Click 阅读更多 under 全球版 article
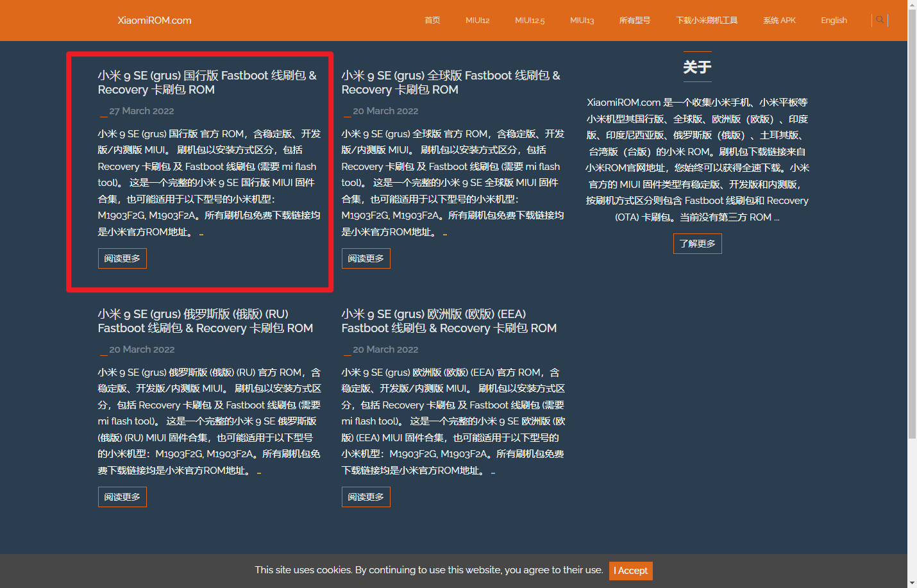Screen dimensions: 917x588 [366, 258]
